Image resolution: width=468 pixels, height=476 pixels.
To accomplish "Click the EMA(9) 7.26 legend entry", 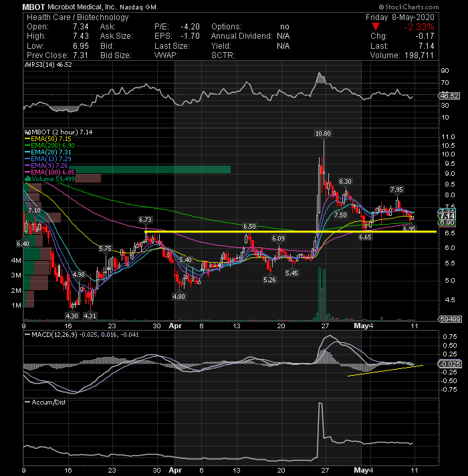I will [x=46, y=166].
